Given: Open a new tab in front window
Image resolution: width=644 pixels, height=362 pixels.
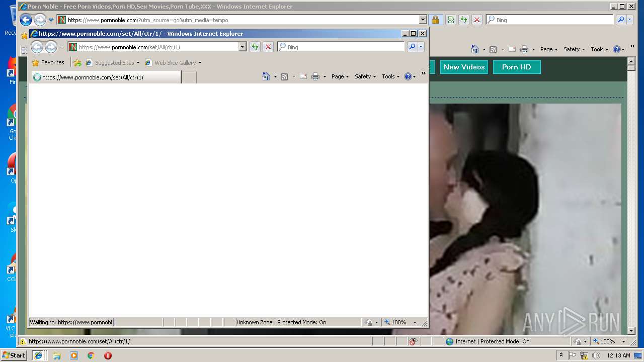Looking at the screenshot, I should coord(189,77).
